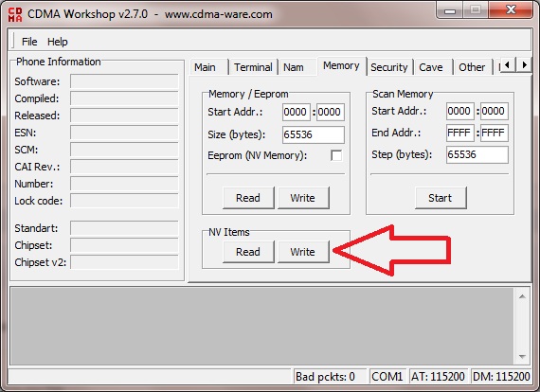Enable the Eeprom (NV Memory) checkbox

tap(336, 155)
